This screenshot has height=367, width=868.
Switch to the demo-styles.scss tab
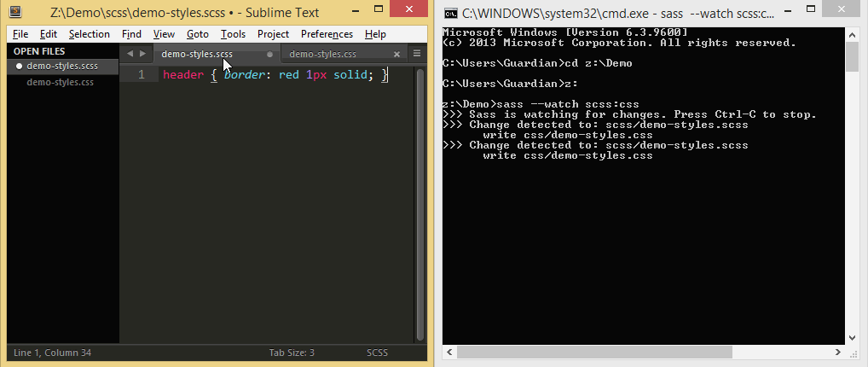(197, 54)
